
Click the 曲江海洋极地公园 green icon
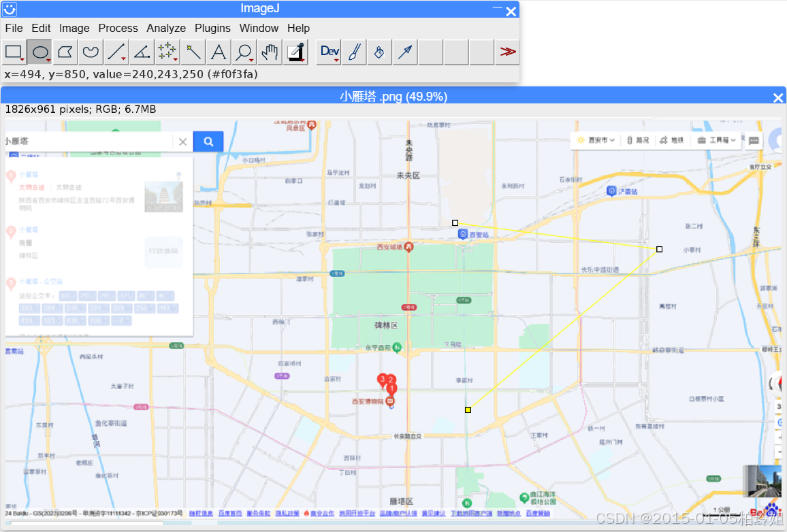(x=524, y=498)
